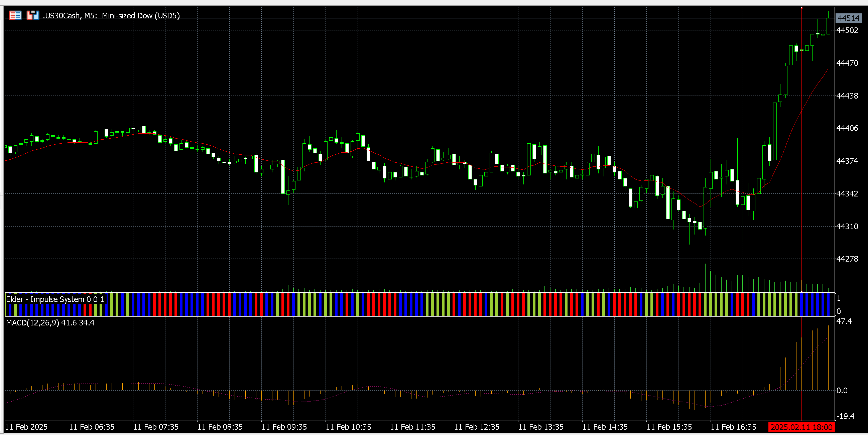Image resolution: width=868 pixels, height=435 pixels.
Task: Click the .US30Cash M5 chart title
Action: 112,16
